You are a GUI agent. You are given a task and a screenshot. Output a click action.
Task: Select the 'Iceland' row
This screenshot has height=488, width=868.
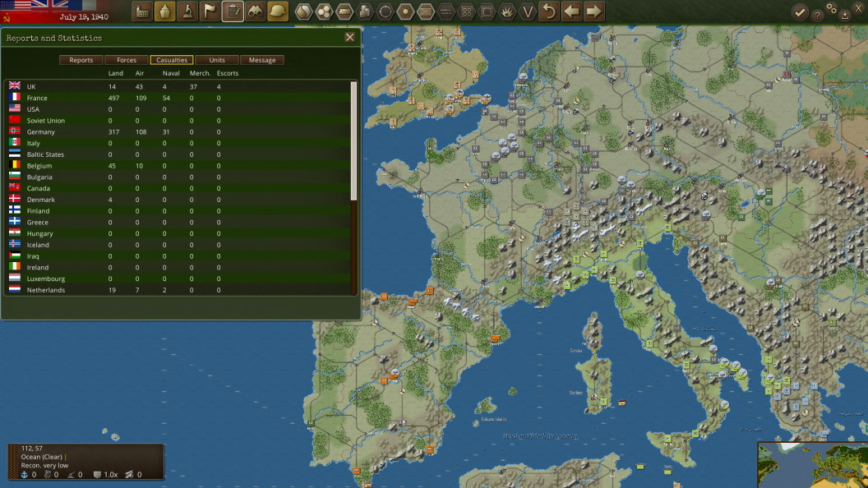[x=178, y=245]
